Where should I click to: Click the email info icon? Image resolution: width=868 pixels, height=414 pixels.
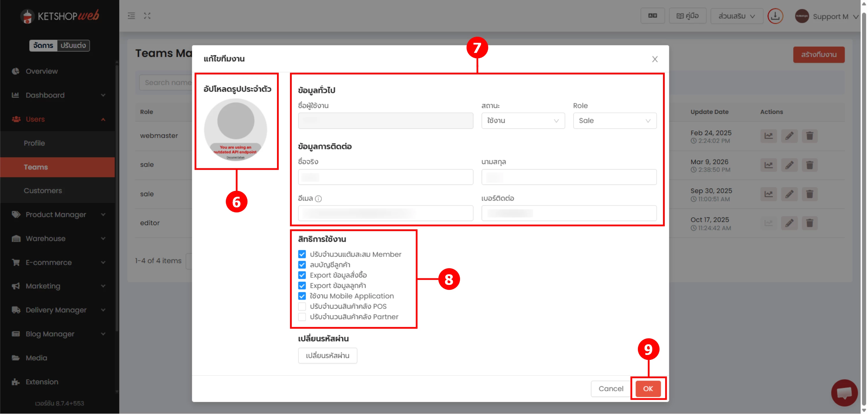click(x=318, y=199)
